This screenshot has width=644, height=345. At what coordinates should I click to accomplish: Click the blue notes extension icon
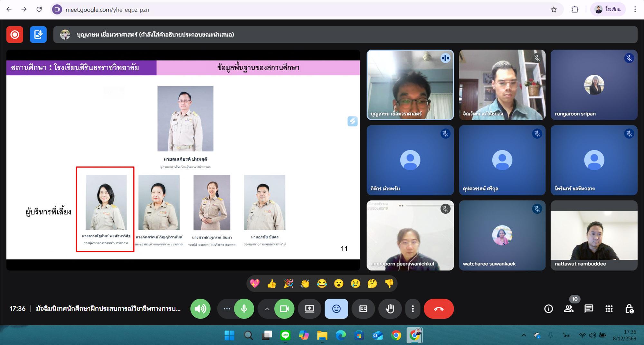click(x=38, y=34)
